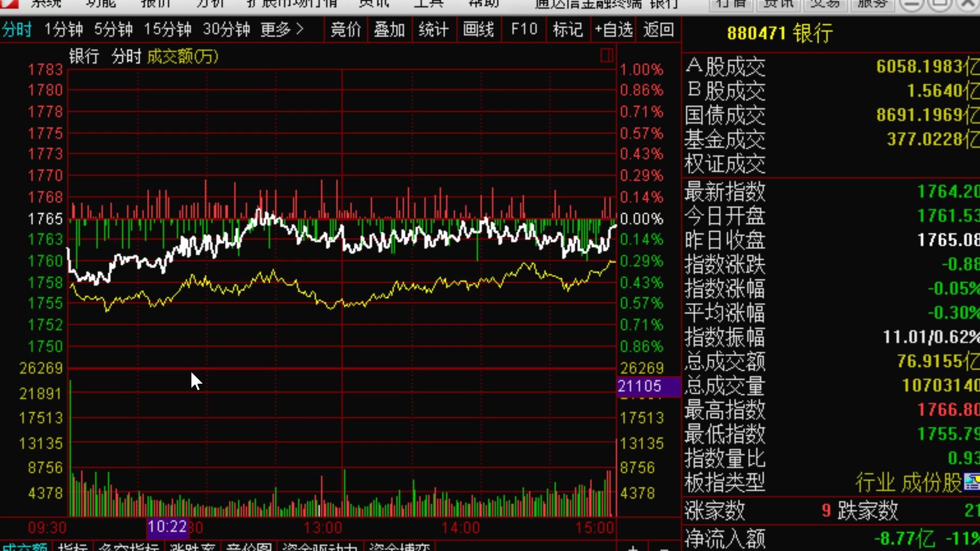Add to watchlist with +自选
This screenshot has height=551, width=980.
click(614, 30)
